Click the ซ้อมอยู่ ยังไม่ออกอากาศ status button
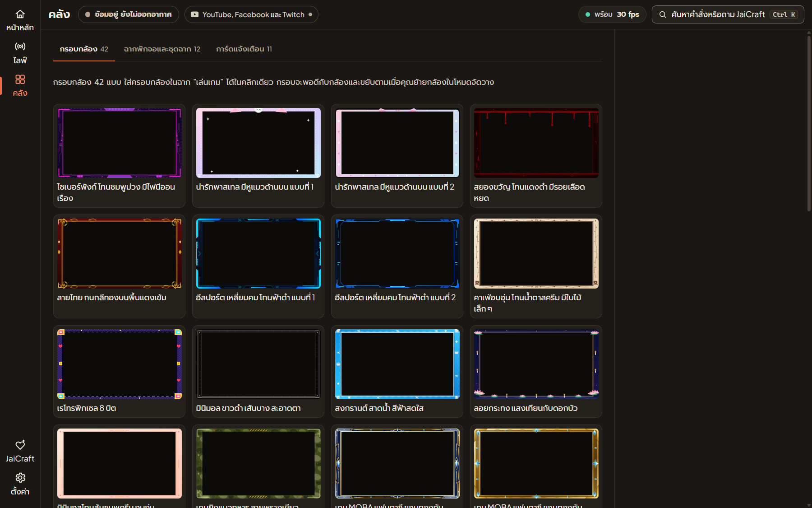The image size is (812, 508). (129, 14)
